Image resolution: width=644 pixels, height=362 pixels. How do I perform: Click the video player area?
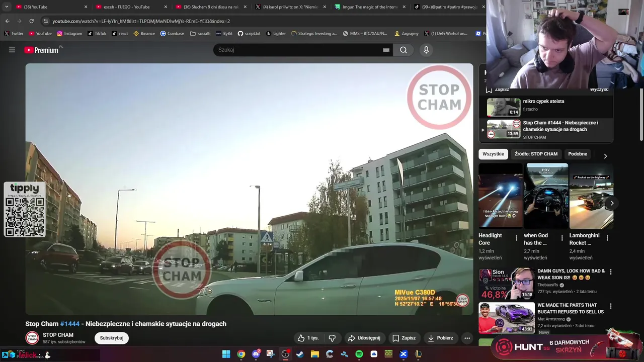(x=249, y=189)
